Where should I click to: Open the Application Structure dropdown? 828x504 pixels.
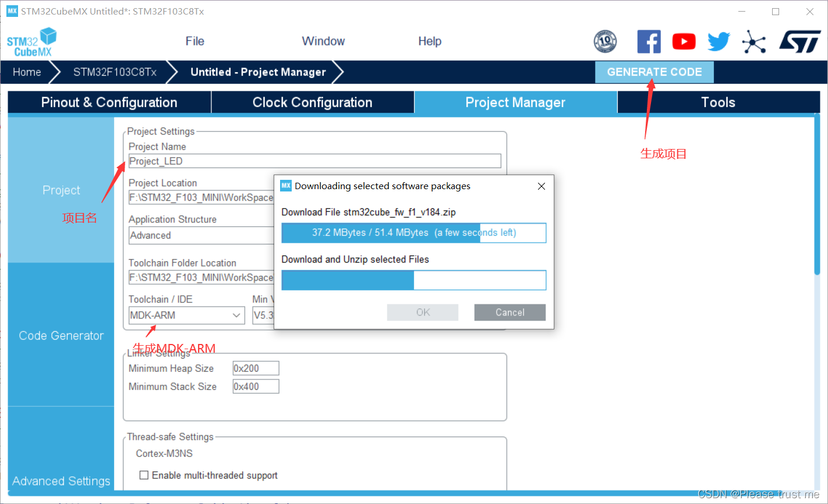[x=201, y=235]
